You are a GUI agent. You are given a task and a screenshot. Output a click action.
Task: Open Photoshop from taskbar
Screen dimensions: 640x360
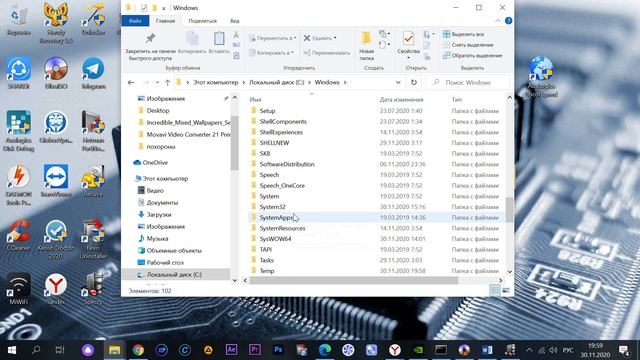(278, 350)
